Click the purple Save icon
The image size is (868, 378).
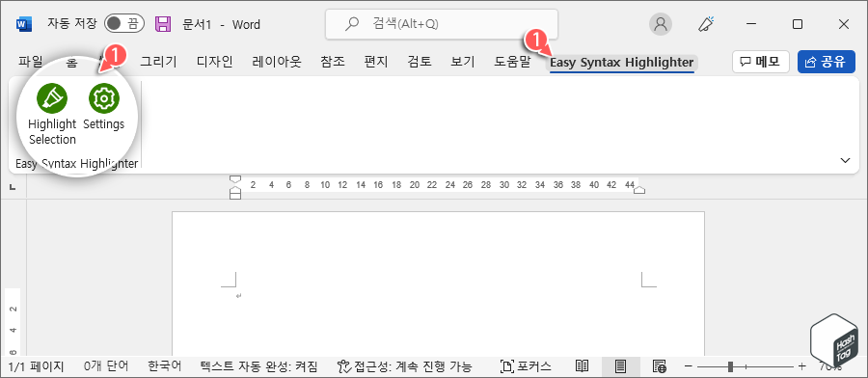point(163,24)
